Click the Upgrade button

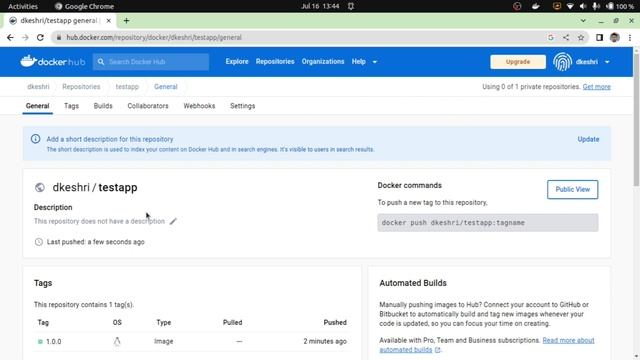coord(518,62)
